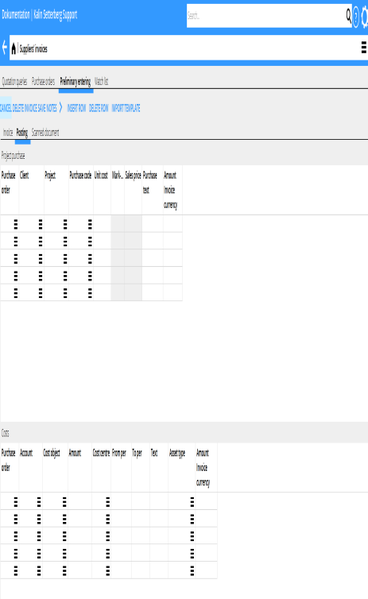
Task: Open Client lookup in first Project purchase row
Action: [41, 224]
